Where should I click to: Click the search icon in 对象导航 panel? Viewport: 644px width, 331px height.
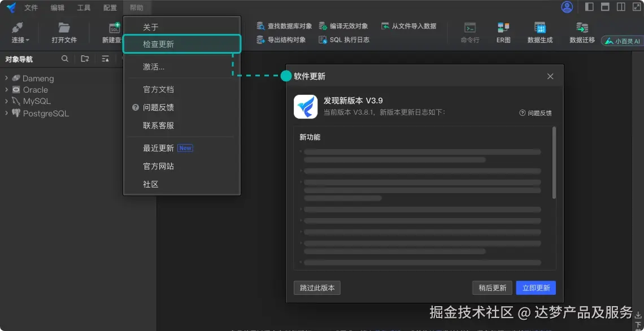(65, 59)
